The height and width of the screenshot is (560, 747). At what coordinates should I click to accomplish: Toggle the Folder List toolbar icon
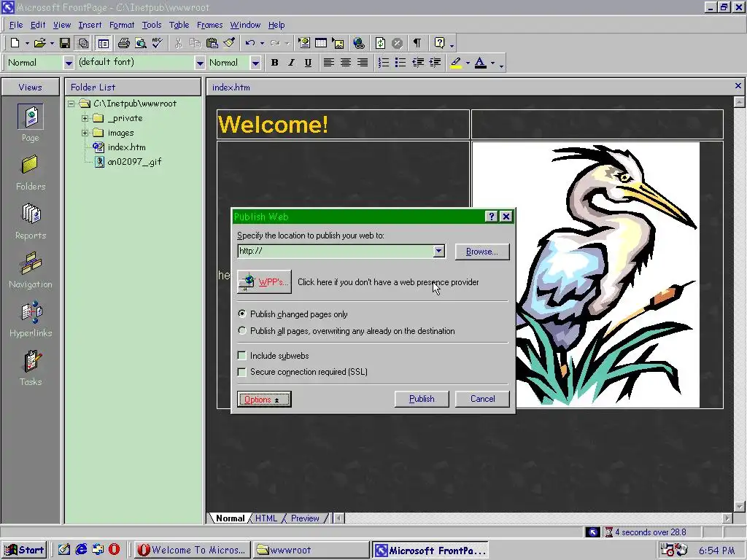point(103,43)
